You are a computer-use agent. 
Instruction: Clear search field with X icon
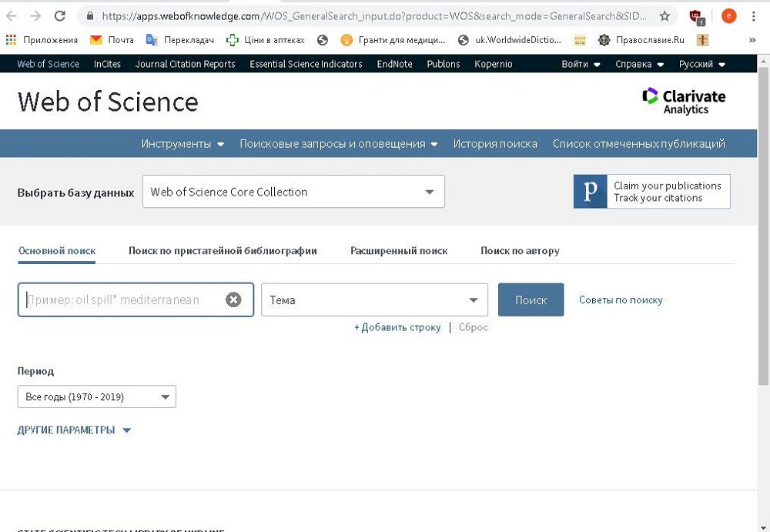[x=234, y=299]
